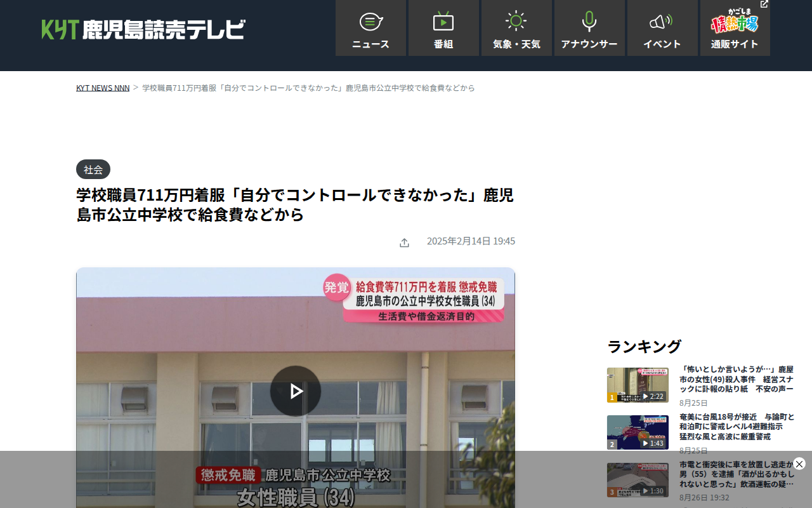The image size is (812, 508).
Task: Open the KYT 鹿児島読売テレビ logo homepage
Action: [x=143, y=29]
